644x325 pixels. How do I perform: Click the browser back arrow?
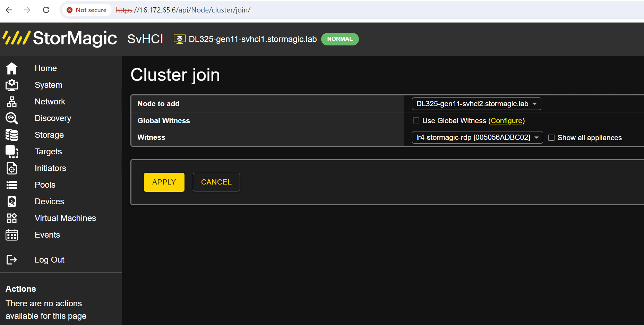pos(9,10)
